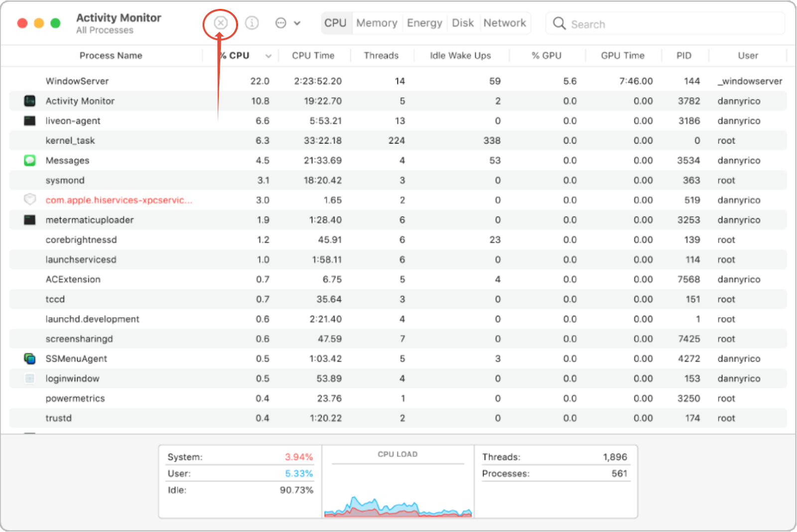Select the launchd.development process
The width and height of the screenshot is (797, 532).
click(x=398, y=319)
